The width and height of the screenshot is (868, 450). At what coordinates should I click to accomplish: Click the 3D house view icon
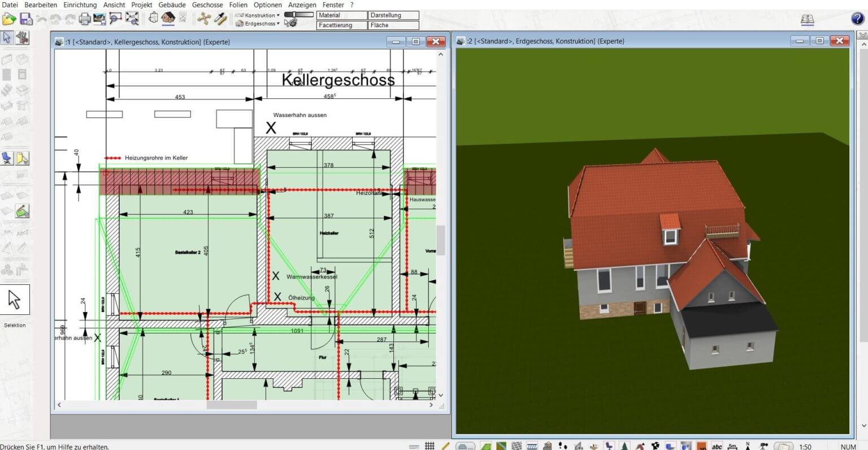(168, 19)
